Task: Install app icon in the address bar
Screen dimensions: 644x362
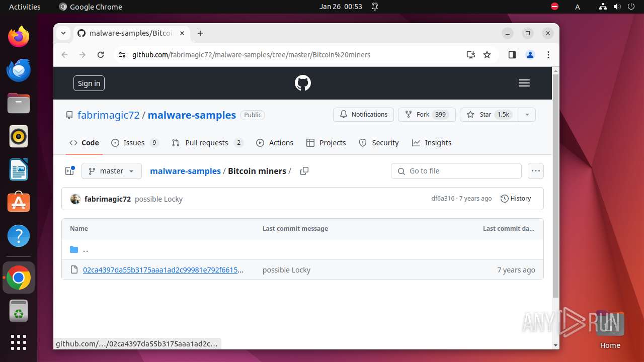Action: pyautogui.click(x=471, y=55)
